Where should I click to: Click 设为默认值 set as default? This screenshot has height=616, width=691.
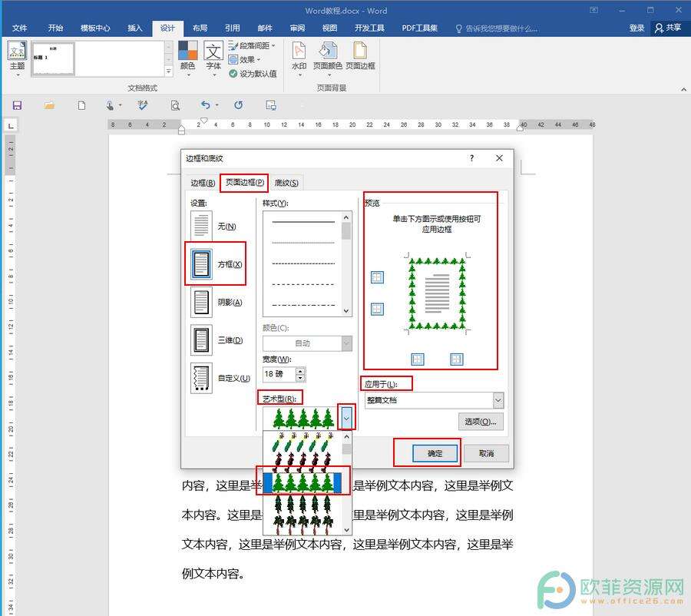(x=253, y=74)
